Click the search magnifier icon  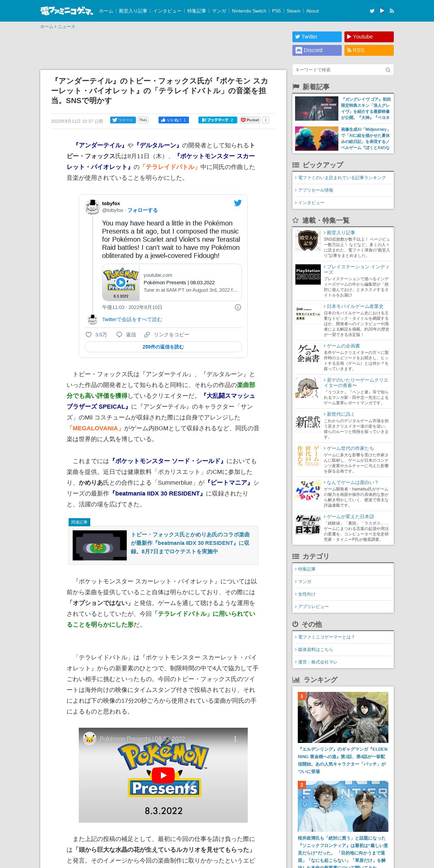pyautogui.click(x=388, y=70)
